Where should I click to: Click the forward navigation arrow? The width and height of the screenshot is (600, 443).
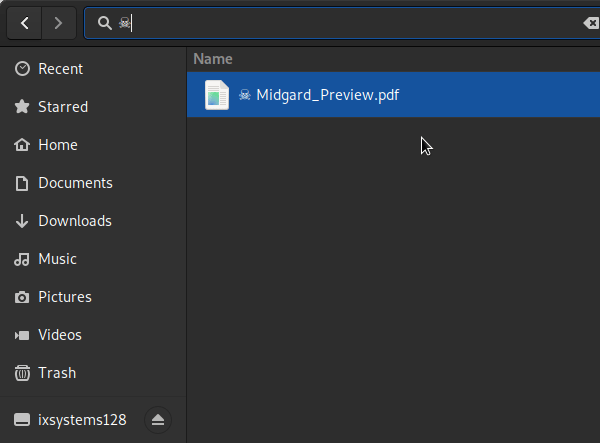click(59, 22)
